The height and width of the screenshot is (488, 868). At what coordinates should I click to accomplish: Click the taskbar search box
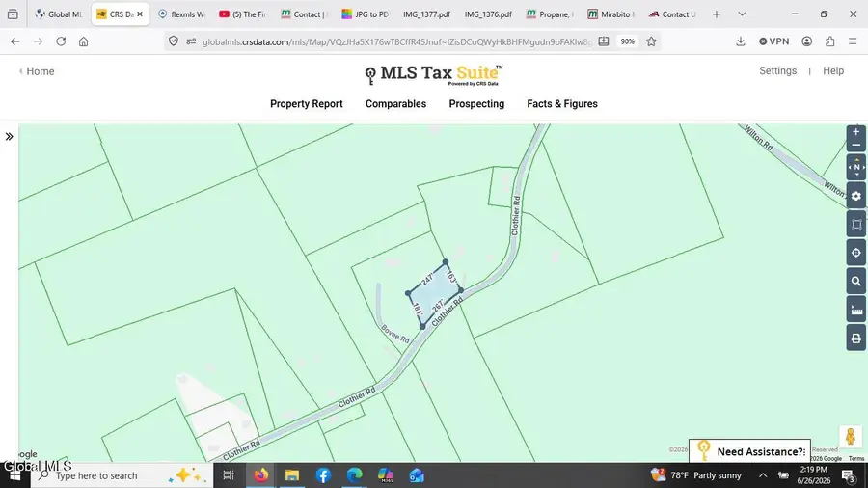122,475
